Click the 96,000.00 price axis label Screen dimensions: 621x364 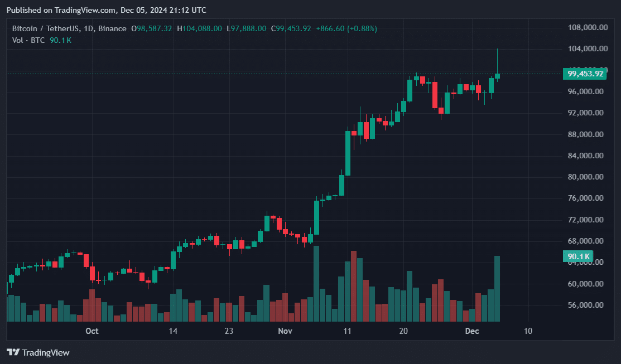586,91
